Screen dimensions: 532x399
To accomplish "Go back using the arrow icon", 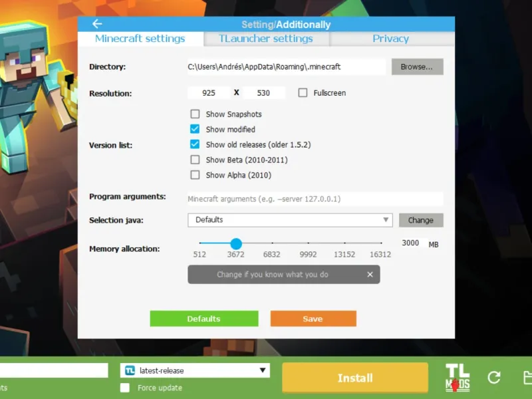I will pyautogui.click(x=97, y=24).
